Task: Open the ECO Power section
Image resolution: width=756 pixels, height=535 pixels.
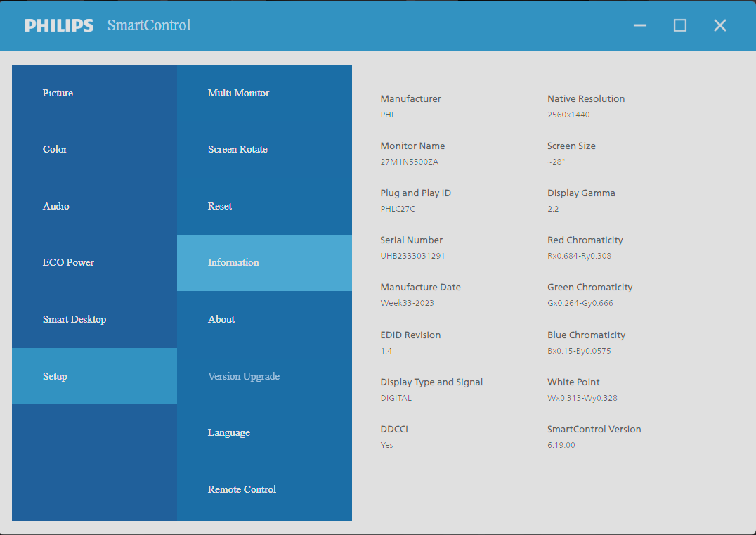Action: click(94, 262)
